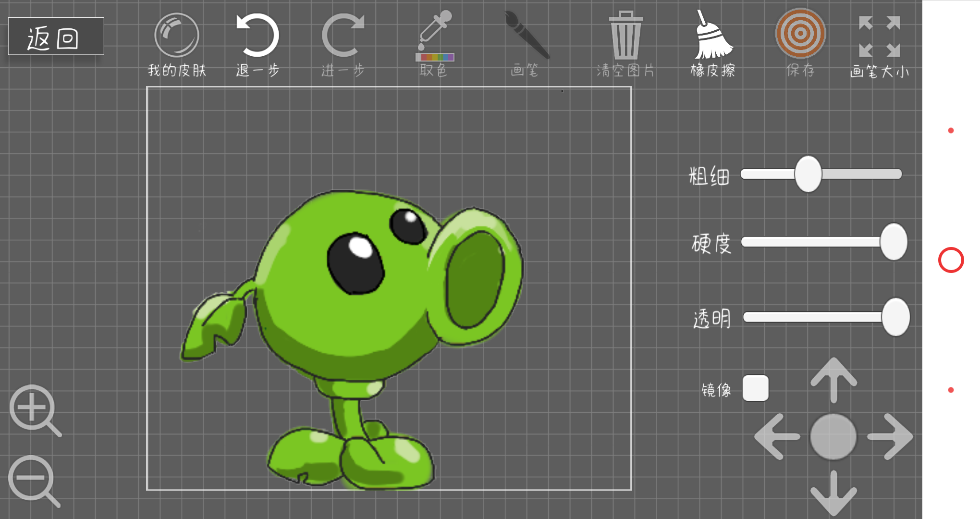The image size is (980, 519).
Task: Open the 画笔大小 brush size panel
Action: point(880,47)
